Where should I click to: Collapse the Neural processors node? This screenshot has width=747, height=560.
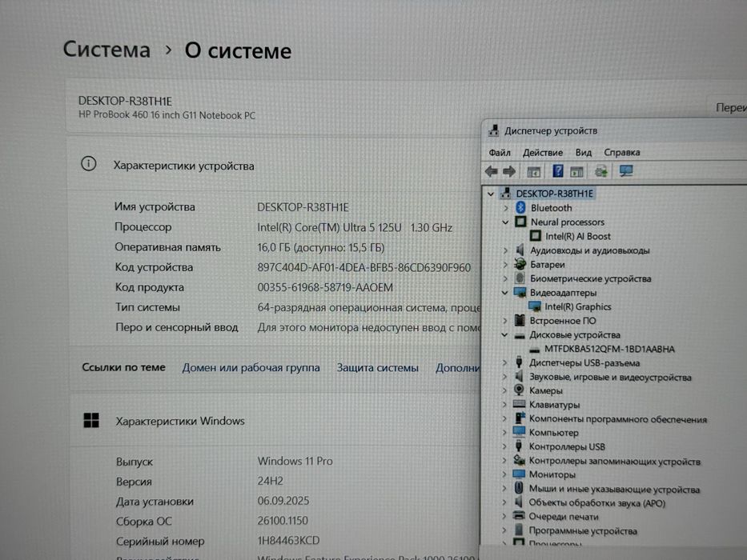pyautogui.click(x=505, y=222)
